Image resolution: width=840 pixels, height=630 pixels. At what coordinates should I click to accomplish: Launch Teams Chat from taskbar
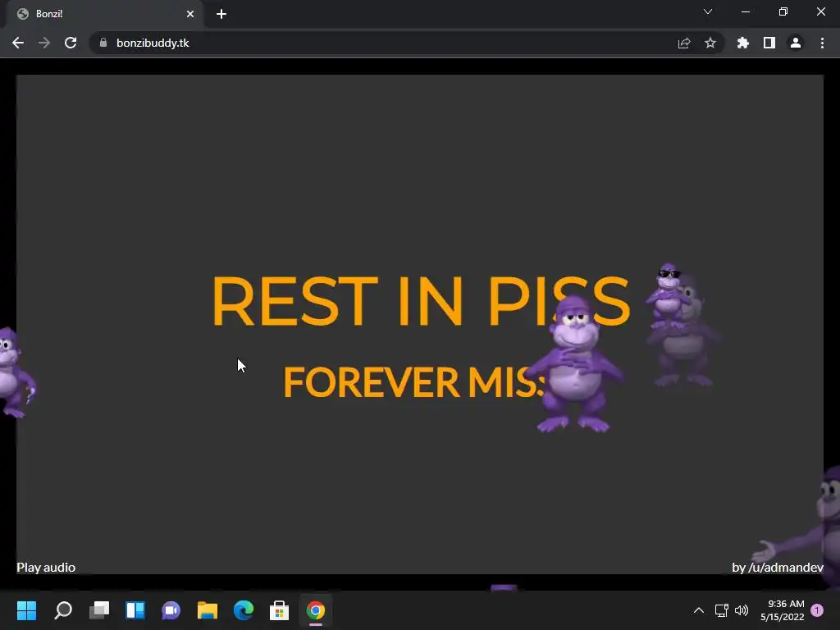click(171, 610)
